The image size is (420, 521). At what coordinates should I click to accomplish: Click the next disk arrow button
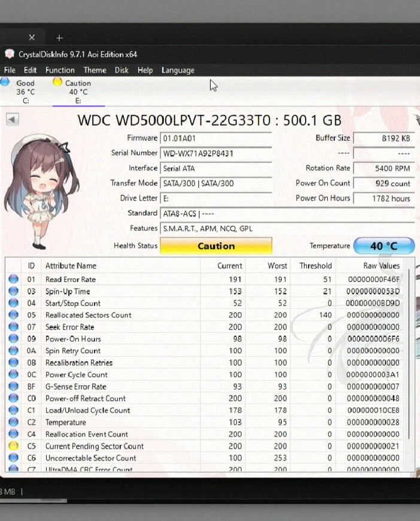416,119
